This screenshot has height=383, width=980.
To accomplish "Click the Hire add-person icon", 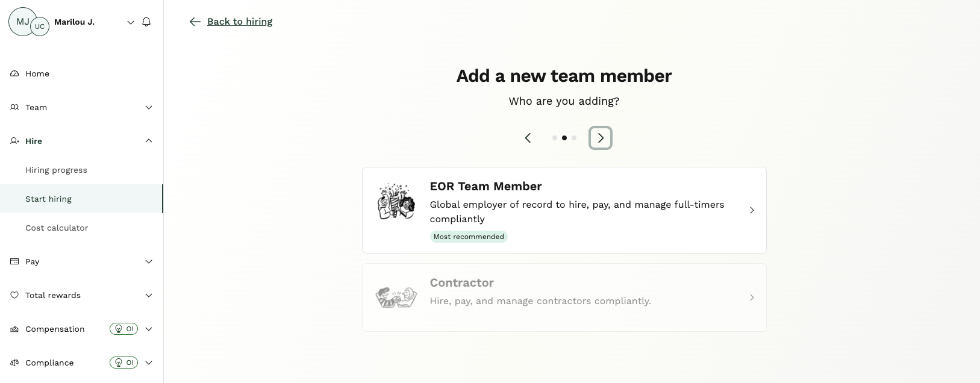I will coord(13,141).
